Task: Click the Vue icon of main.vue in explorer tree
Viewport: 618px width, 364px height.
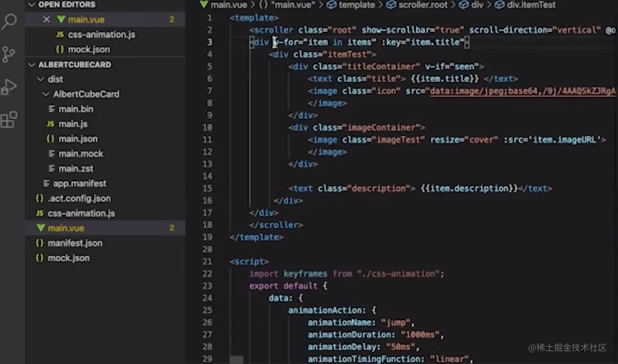Action: 40,228
